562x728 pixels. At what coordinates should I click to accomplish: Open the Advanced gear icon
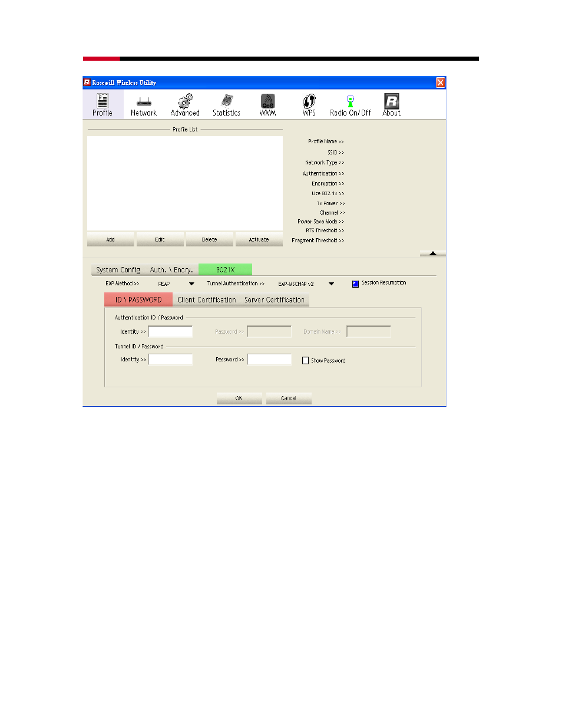click(x=185, y=105)
